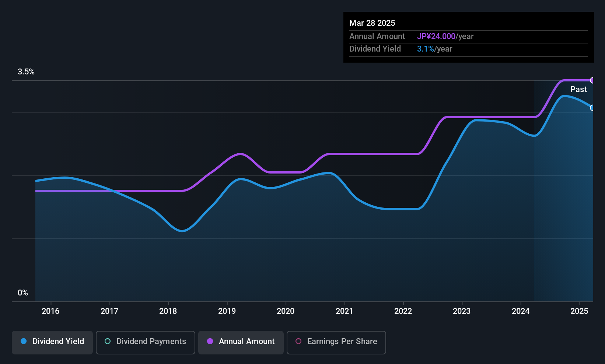Click the blue dot beside Dividend Yield

click(x=24, y=342)
